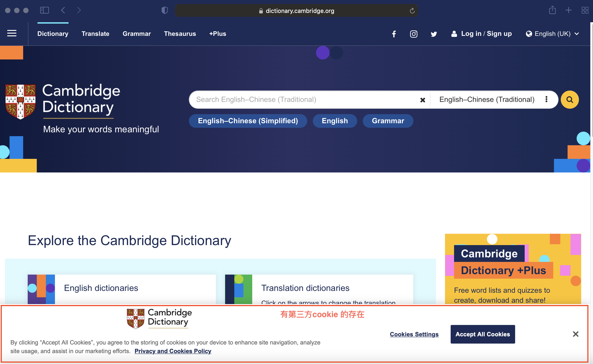Open Cambridge Dictionary Twitter icon
Viewport: 593px width, 364px height.
434,34
